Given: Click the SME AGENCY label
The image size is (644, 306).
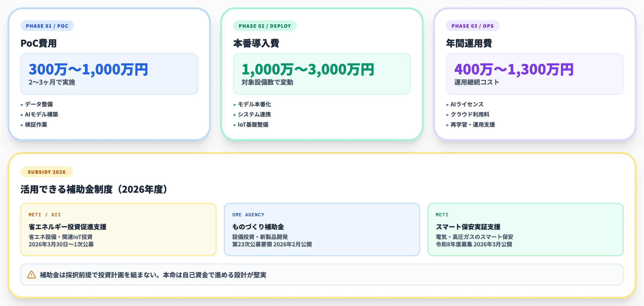Looking at the screenshot, I should pos(248,214).
